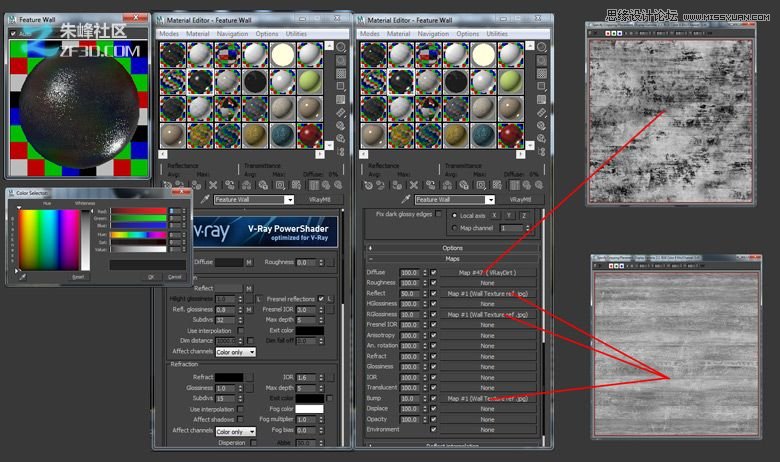Open Reflection Affect channels Color only dropdown
This screenshot has height=462, width=780.
(x=235, y=352)
